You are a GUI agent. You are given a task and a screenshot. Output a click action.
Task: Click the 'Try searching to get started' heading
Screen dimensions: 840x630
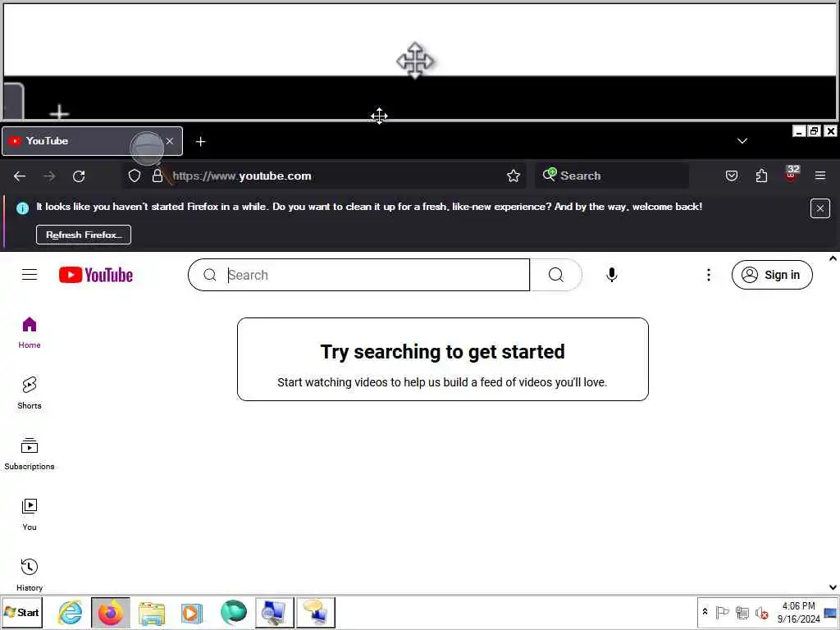442,352
